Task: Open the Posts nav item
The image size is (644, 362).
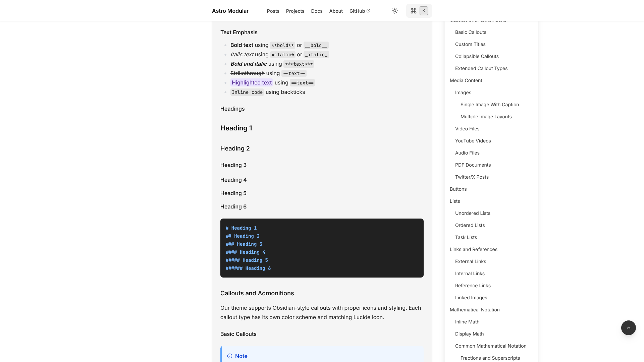Action: (273, 11)
